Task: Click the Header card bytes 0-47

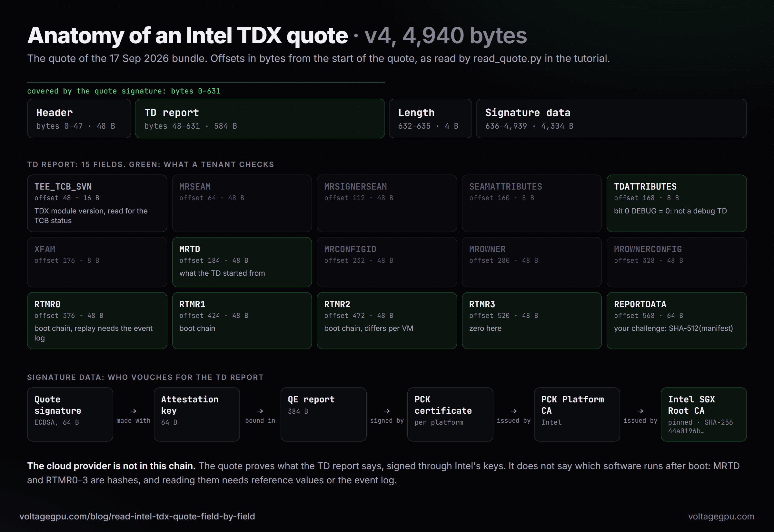Action: pyautogui.click(x=79, y=118)
